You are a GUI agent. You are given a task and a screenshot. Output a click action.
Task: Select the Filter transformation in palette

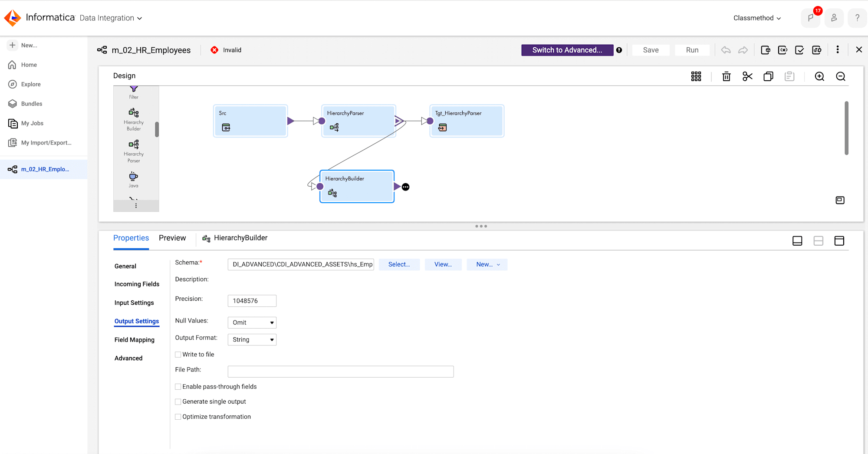pos(134,92)
